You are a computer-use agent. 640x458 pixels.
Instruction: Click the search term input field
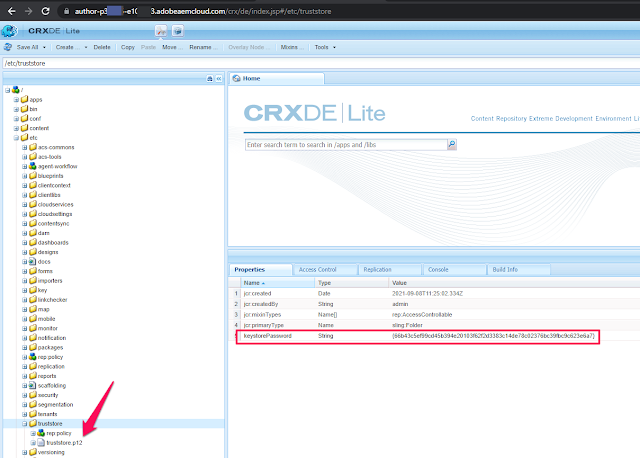click(x=346, y=145)
